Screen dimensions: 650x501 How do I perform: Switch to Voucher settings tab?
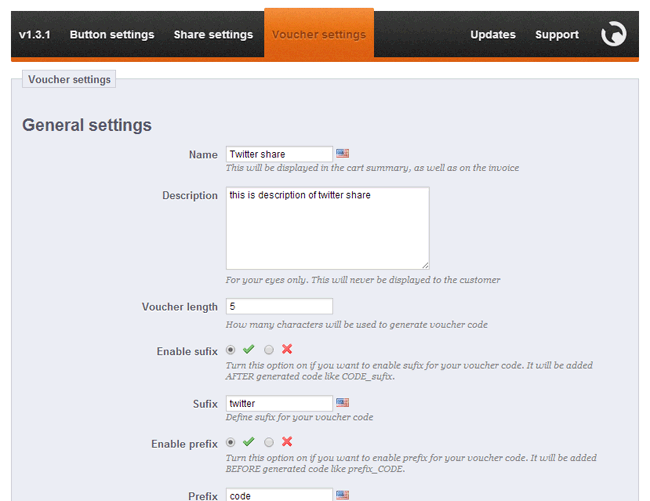[319, 34]
